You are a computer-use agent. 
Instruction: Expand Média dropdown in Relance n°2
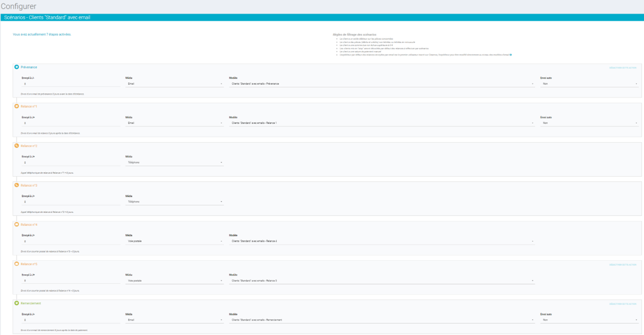174,163
